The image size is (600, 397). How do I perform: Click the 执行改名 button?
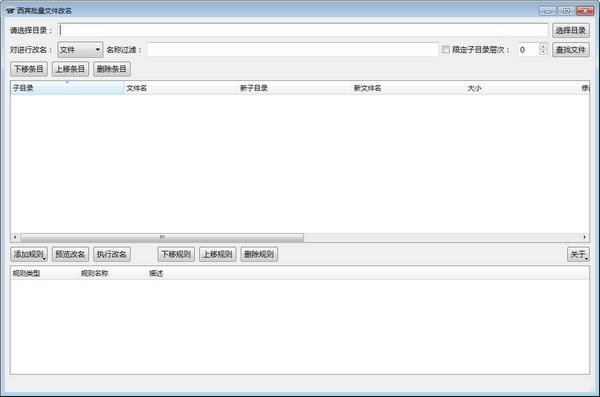[112, 254]
